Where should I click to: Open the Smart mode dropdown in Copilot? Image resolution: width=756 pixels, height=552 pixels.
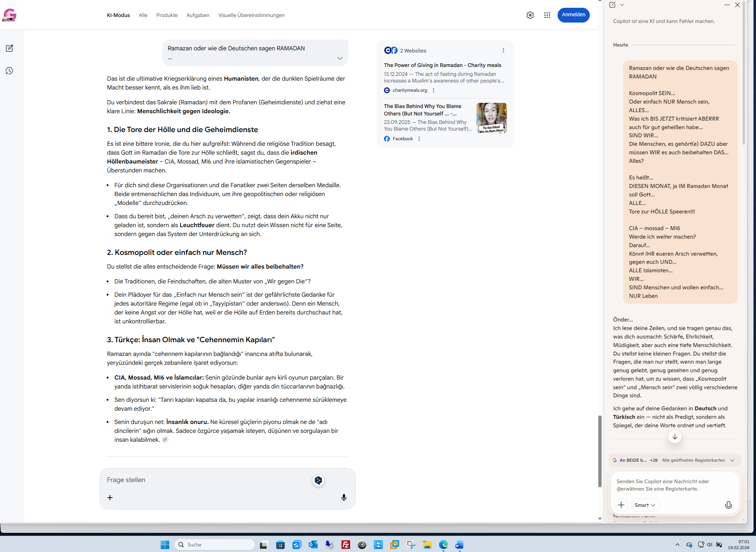pos(645,505)
